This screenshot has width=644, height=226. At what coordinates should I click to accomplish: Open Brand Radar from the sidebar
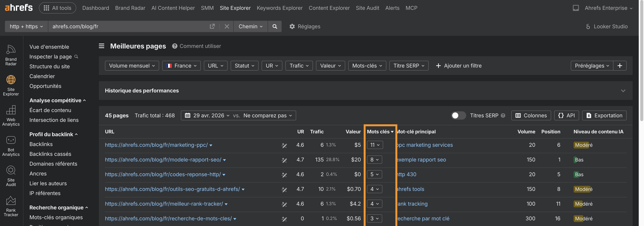pos(11,55)
